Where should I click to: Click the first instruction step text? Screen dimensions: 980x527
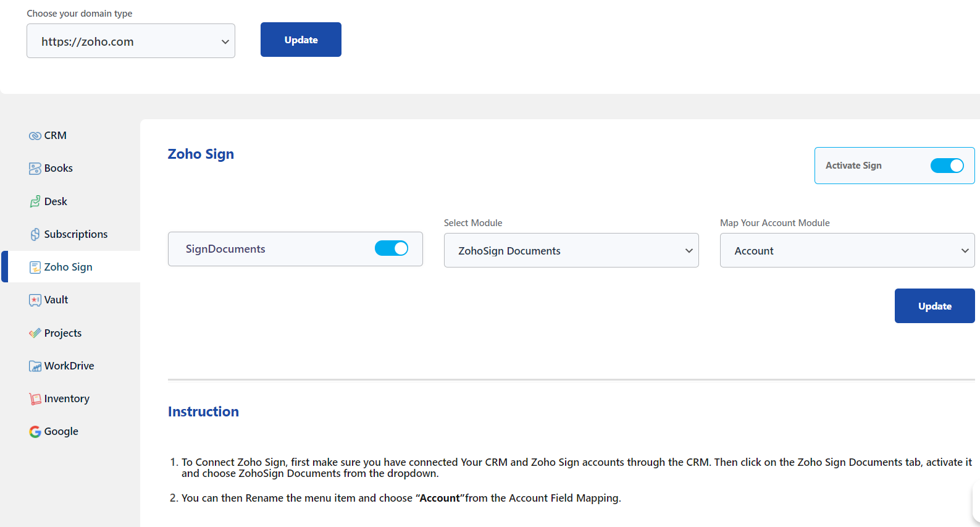coord(577,468)
